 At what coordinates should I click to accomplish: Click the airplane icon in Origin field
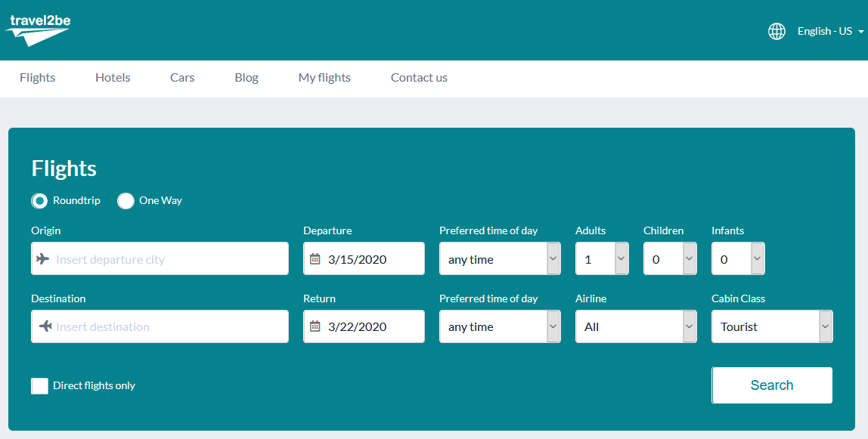43,259
